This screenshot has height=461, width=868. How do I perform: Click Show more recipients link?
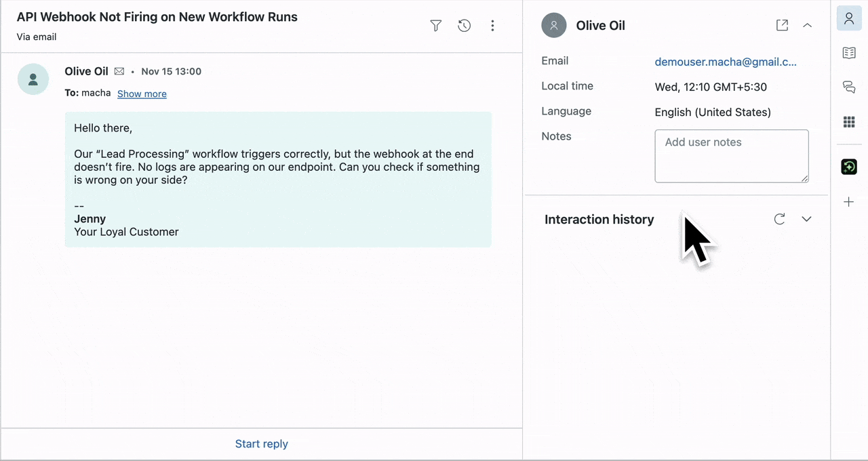(142, 94)
